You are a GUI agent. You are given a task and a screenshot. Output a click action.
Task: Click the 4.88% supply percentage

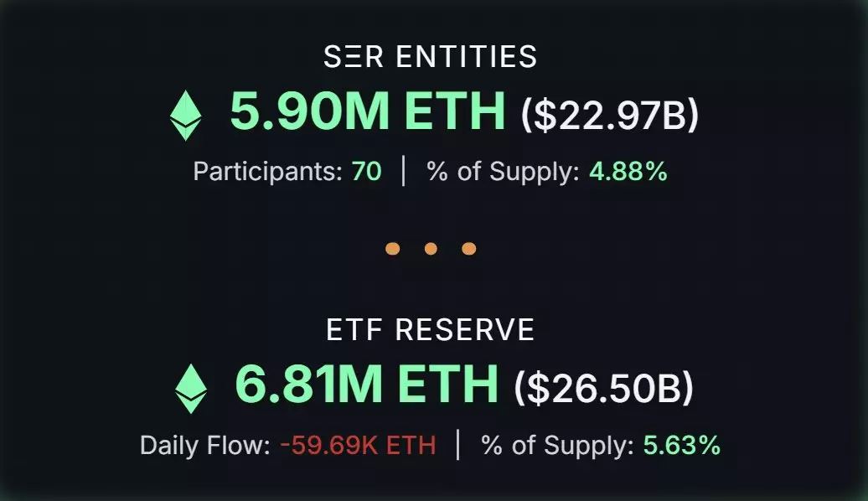[628, 172]
